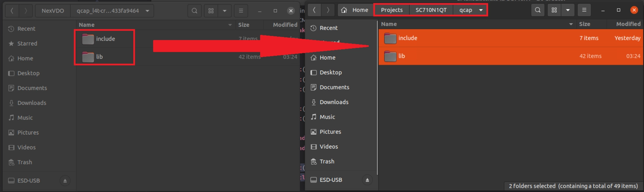Select the lib folder in the left window
The width and height of the screenshot is (644, 192).
tap(99, 57)
